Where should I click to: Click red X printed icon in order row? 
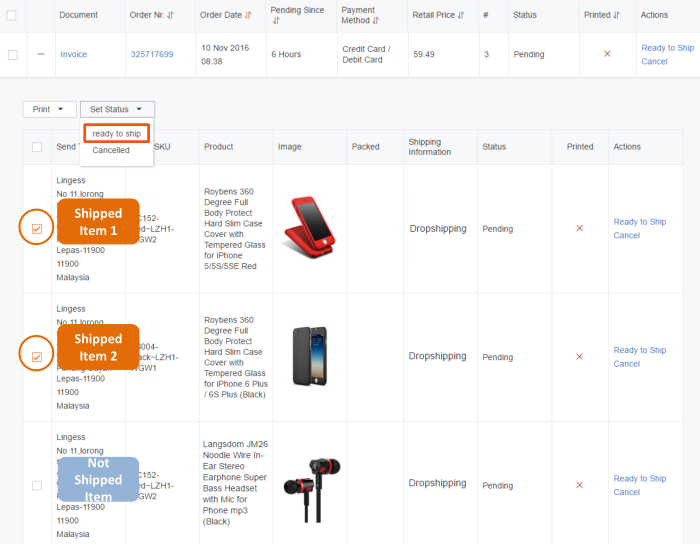607,54
